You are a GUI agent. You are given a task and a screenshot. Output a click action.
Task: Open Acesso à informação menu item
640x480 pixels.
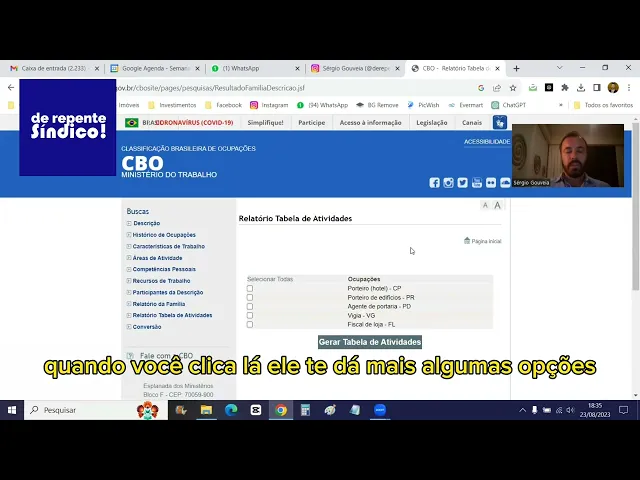371,122
